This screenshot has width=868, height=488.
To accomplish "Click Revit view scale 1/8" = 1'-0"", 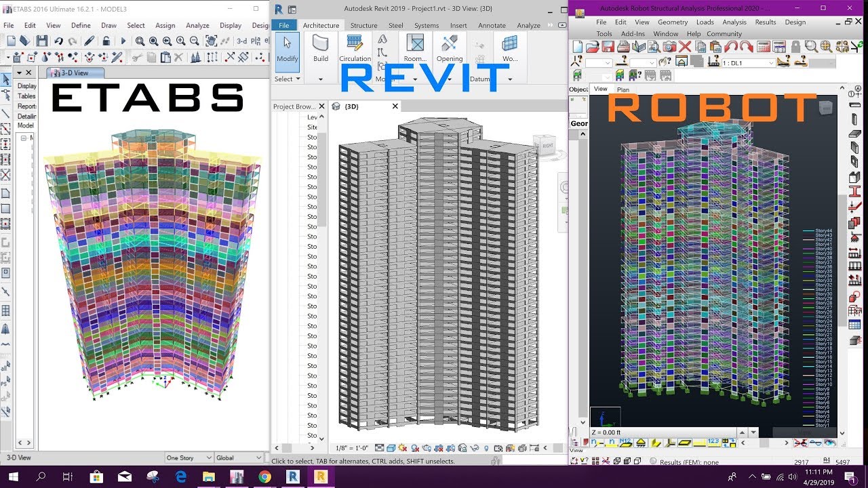I will (x=351, y=448).
